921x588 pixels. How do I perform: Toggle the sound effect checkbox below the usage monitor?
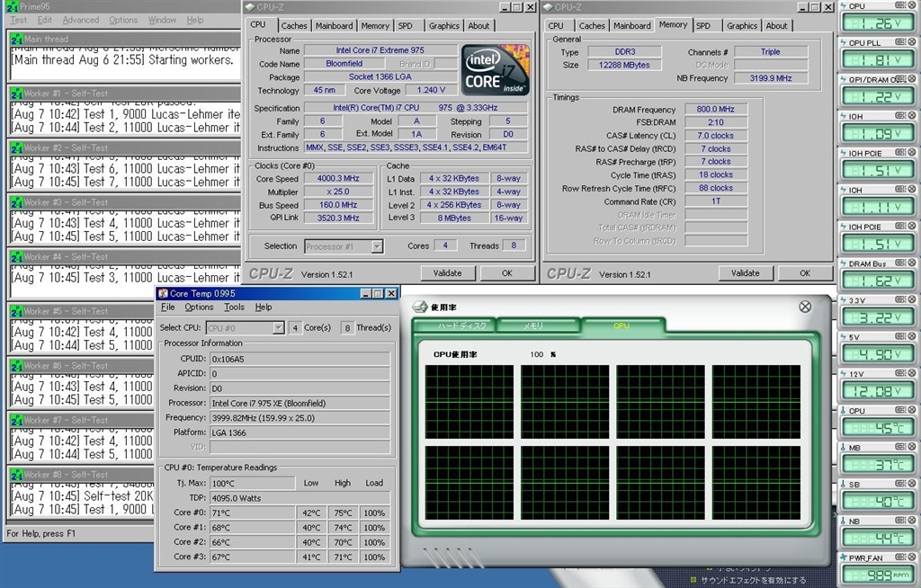(x=694, y=581)
